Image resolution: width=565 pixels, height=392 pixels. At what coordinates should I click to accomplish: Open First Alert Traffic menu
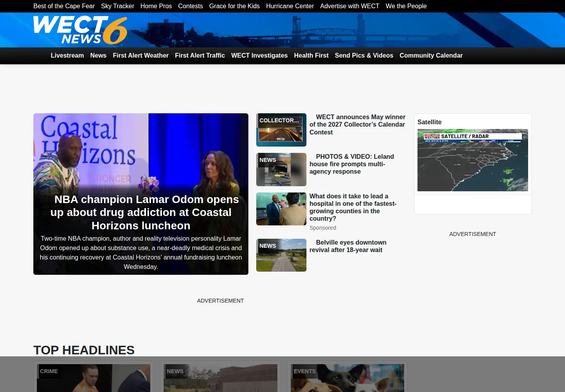pos(200,56)
